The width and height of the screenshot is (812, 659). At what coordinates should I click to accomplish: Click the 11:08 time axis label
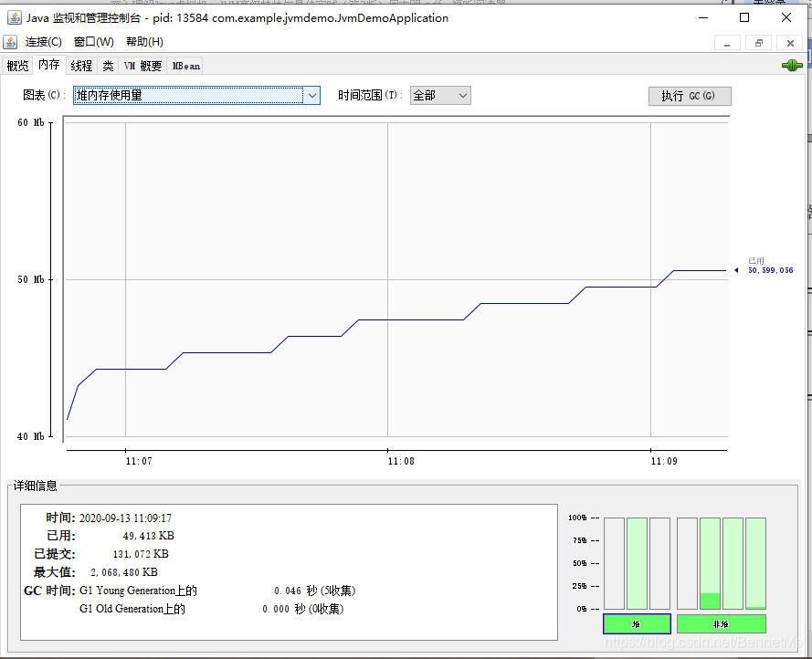[x=401, y=461]
